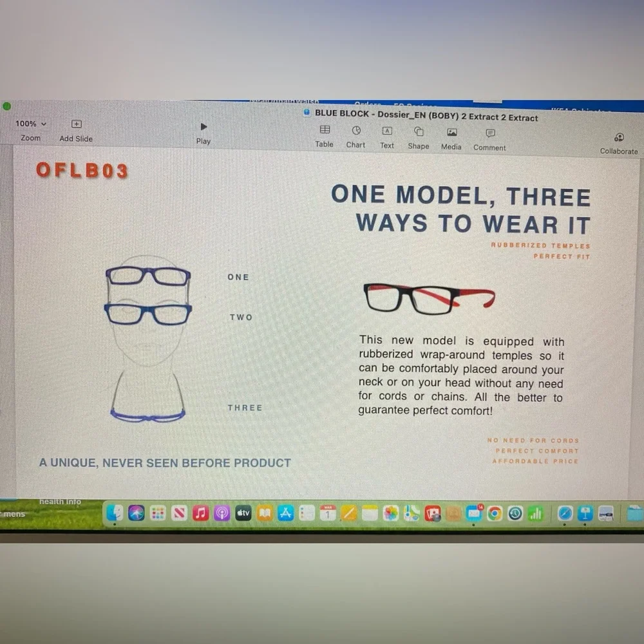This screenshot has height=644, width=644.
Task: Open the Music app in the Dock
Action: coord(200,513)
